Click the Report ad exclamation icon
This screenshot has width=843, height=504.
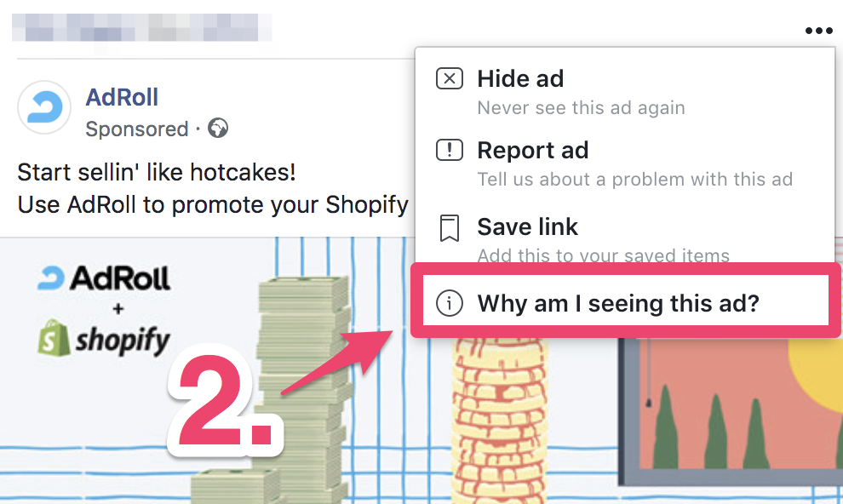449,150
